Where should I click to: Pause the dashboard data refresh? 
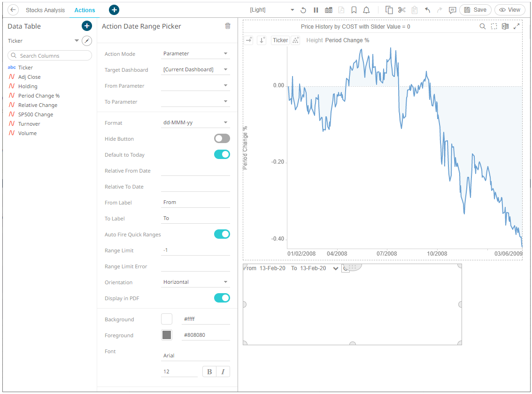click(316, 10)
